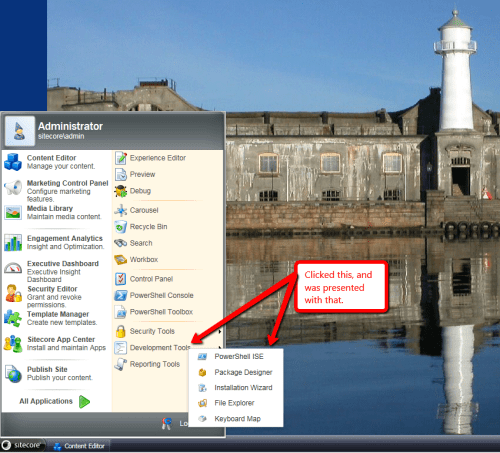Viewport: 500px width, 453px height.
Task: Launch Experience Editor pencil icon
Action: (x=121, y=158)
